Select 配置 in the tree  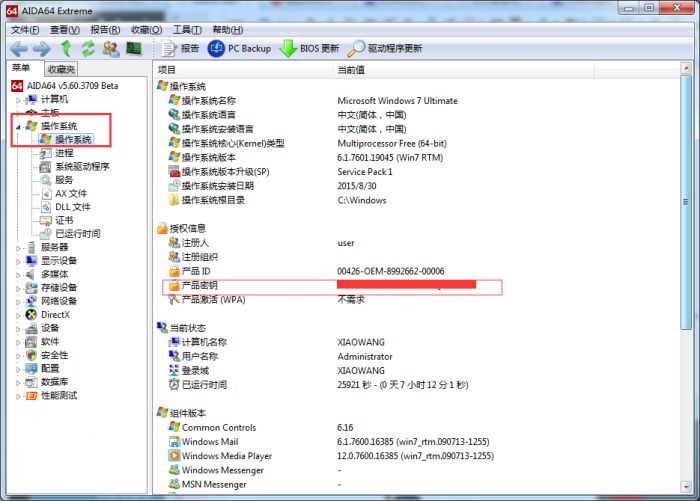50,368
